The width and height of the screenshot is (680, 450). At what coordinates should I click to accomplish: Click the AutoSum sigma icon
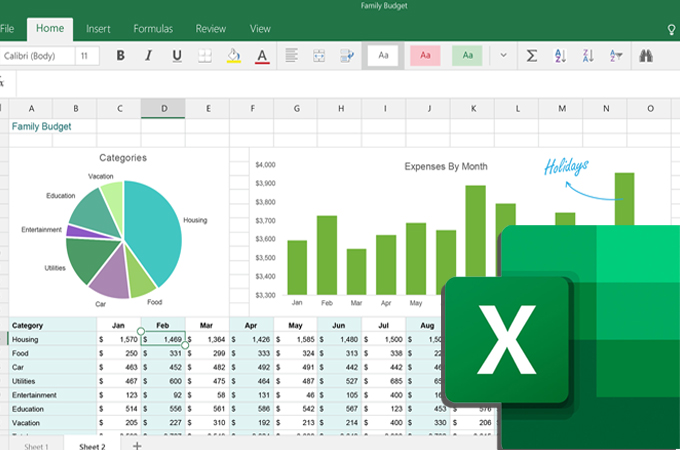(531, 56)
